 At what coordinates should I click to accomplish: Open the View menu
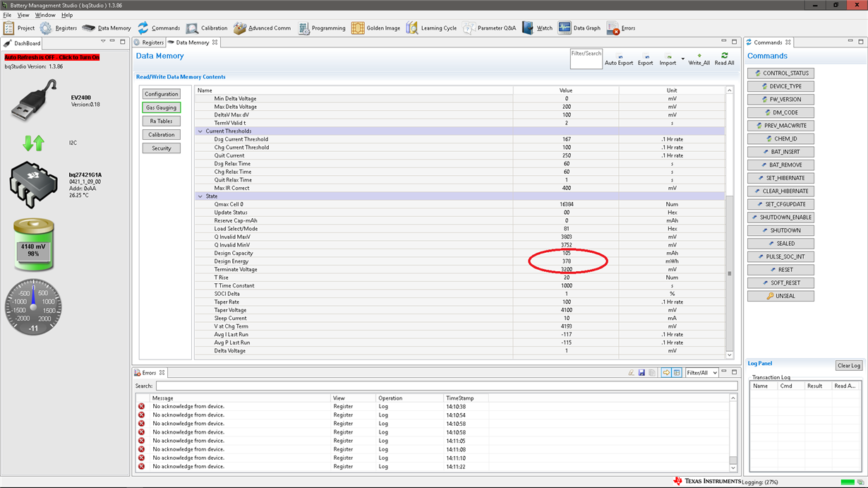(x=23, y=15)
